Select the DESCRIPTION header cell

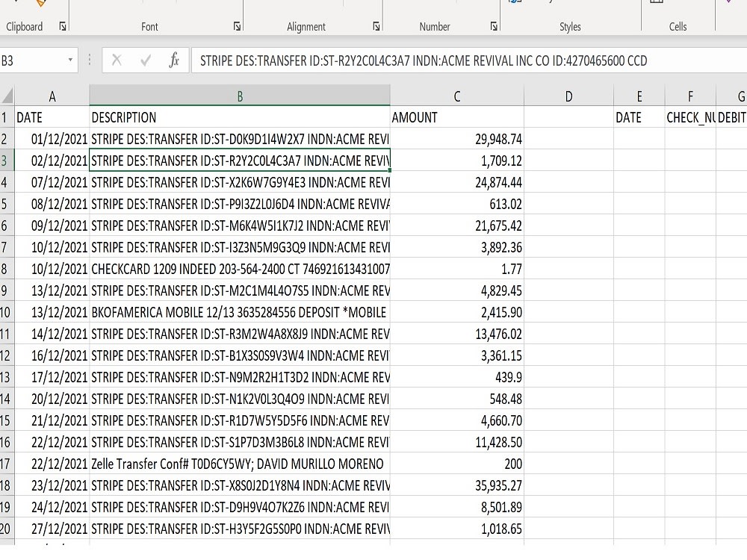click(x=239, y=117)
